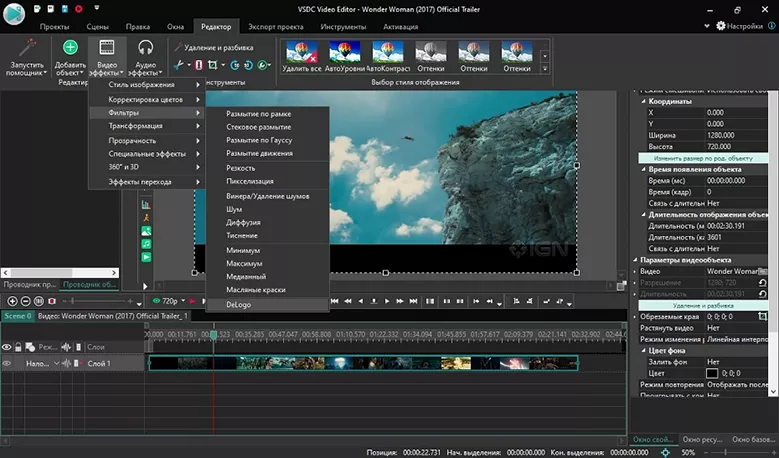Jump to end with skip-forward button
This screenshot has height=458, width=779.
(413, 301)
